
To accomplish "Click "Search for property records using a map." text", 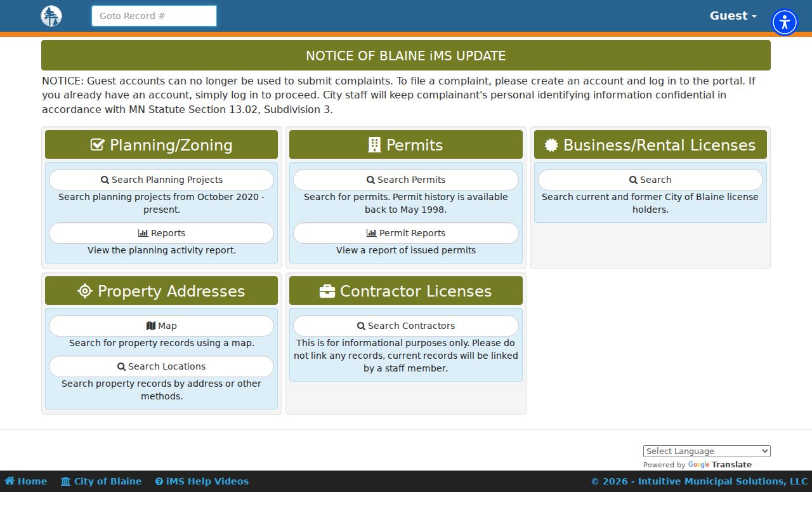I will pyautogui.click(x=162, y=343).
